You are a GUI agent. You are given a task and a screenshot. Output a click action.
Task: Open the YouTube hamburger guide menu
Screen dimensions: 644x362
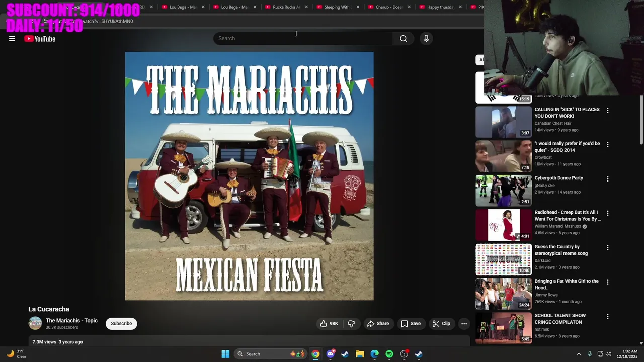[x=12, y=39]
